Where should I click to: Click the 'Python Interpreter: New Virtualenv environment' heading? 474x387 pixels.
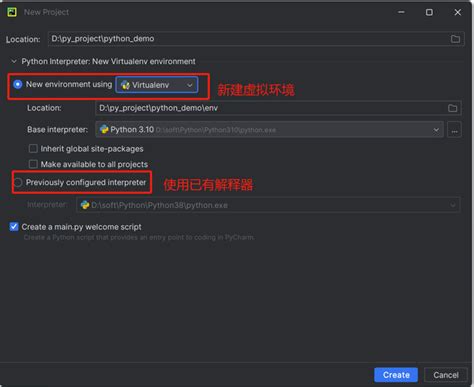pos(108,61)
